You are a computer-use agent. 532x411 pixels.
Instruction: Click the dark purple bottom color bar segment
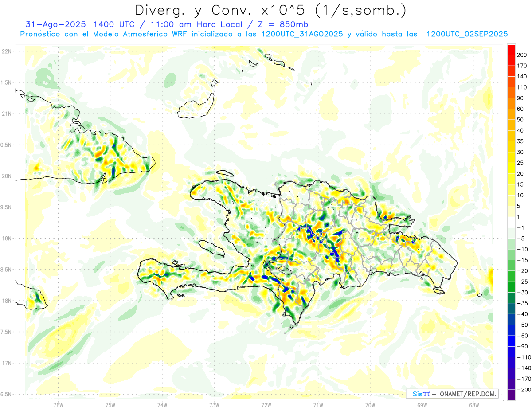point(511,395)
